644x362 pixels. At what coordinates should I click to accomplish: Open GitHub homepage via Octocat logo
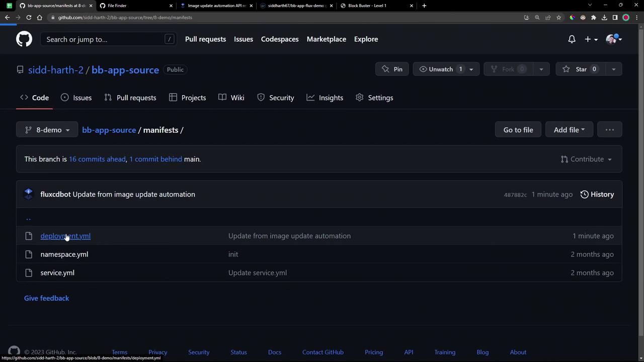[24, 39]
